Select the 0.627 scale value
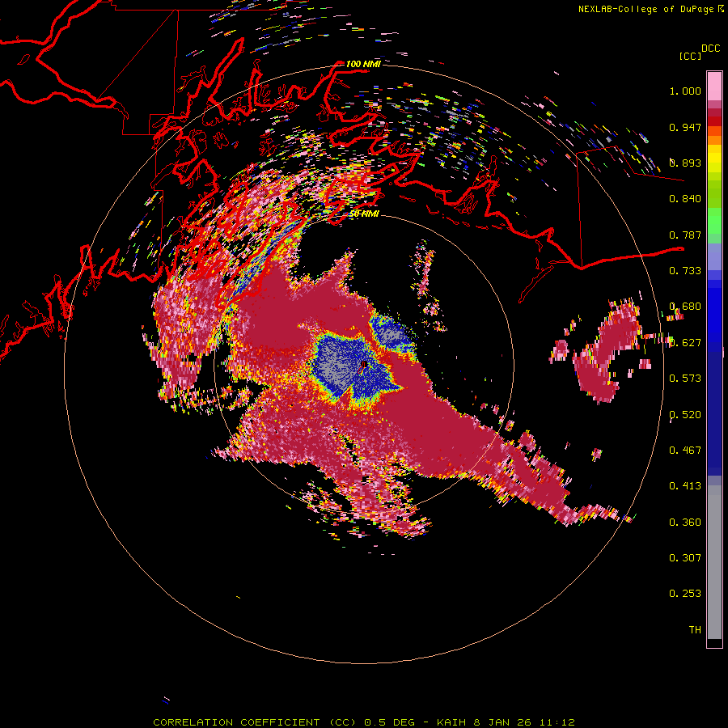This screenshot has height=728, width=728. (x=685, y=343)
